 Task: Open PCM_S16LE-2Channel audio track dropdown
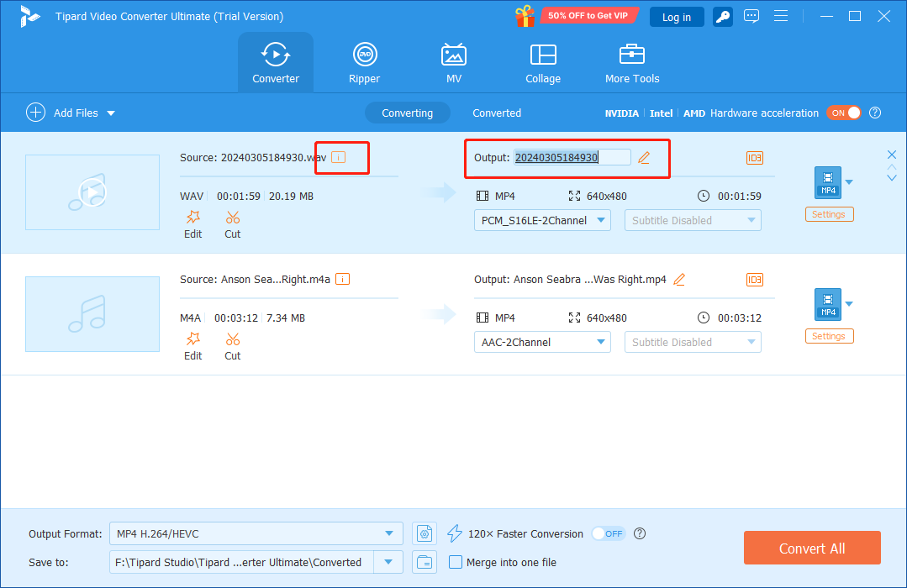[x=542, y=220]
